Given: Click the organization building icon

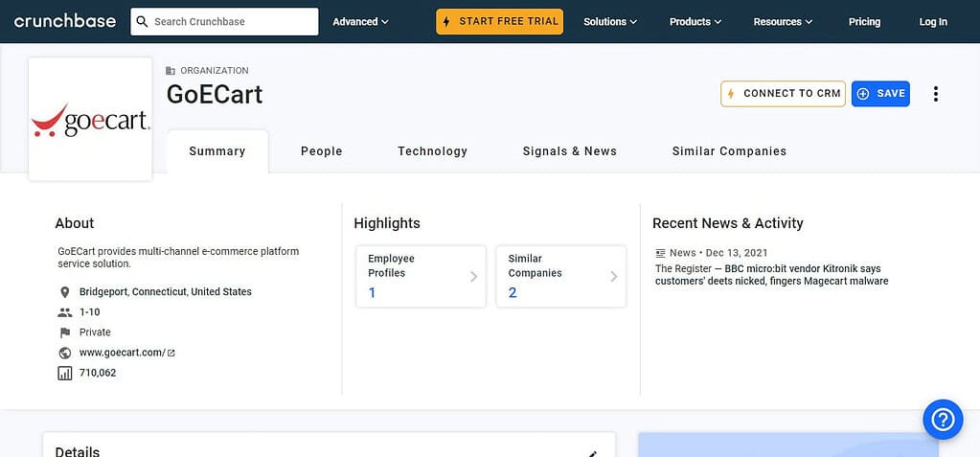Looking at the screenshot, I should pyautogui.click(x=171, y=71).
